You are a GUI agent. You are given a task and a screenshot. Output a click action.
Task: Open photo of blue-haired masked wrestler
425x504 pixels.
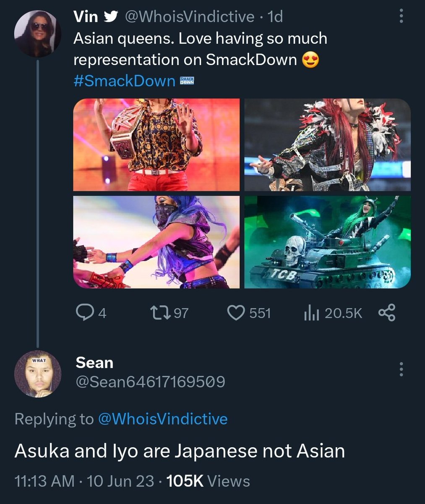156,242
